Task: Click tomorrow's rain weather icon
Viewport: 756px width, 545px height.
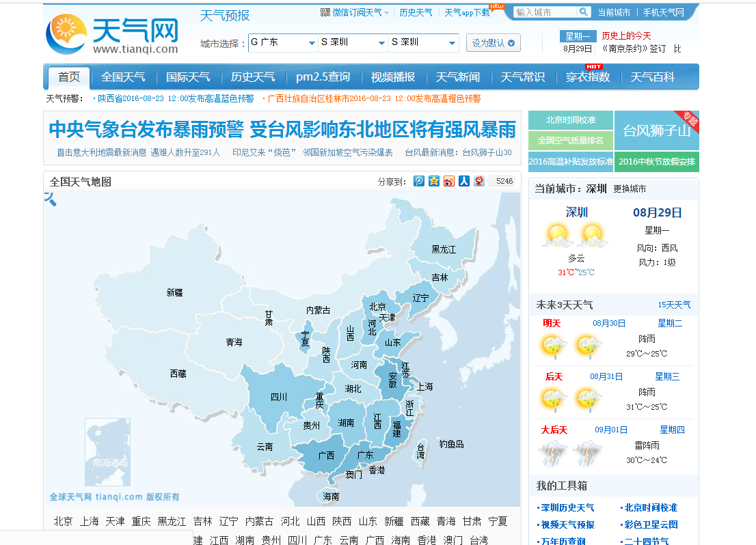Action: coord(554,346)
